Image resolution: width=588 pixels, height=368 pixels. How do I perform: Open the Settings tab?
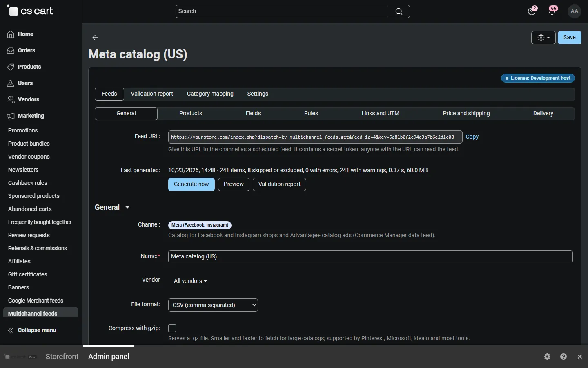(x=258, y=94)
